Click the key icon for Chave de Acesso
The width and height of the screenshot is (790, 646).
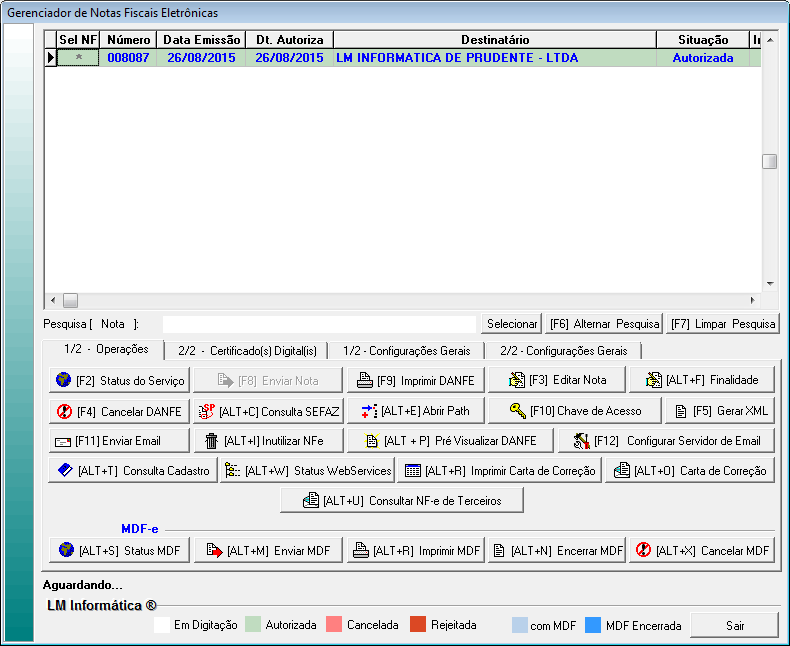click(x=517, y=411)
